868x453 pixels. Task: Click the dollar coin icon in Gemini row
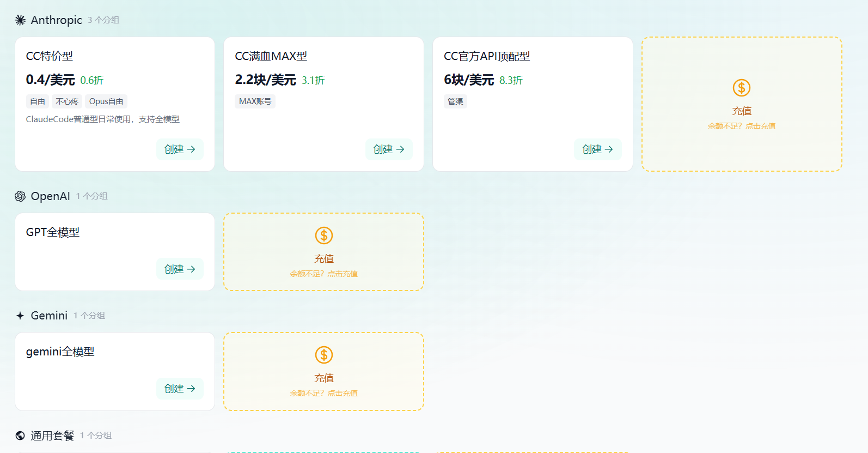click(x=323, y=355)
